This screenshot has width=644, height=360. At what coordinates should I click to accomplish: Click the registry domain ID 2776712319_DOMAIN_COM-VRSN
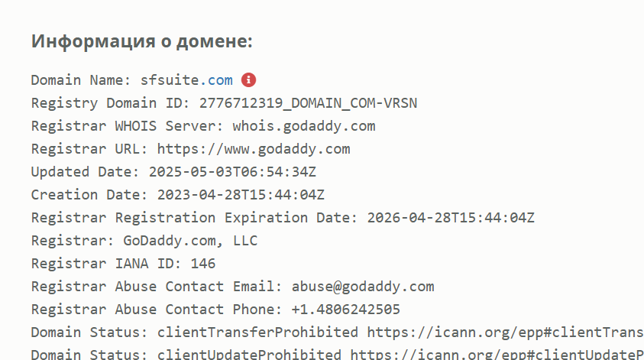[x=308, y=103]
